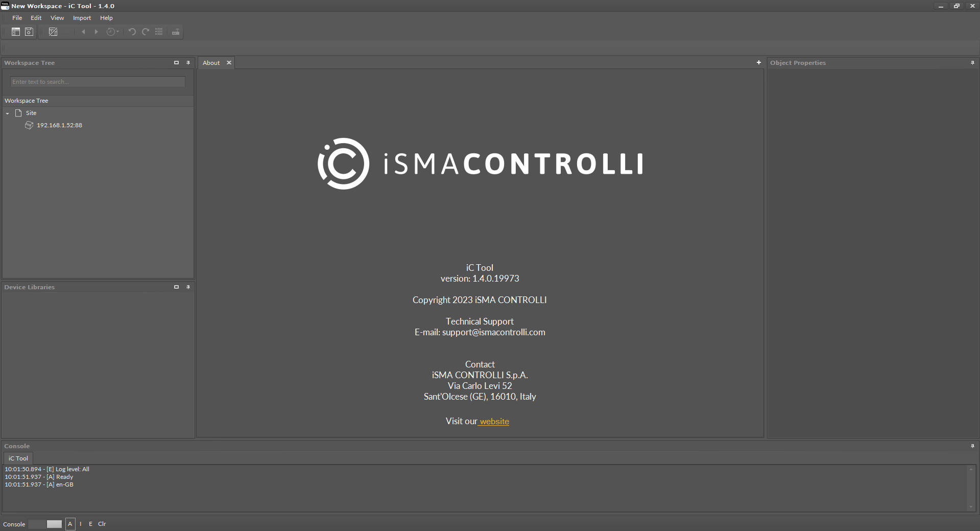Toggle the E log level filter

[90, 524]
